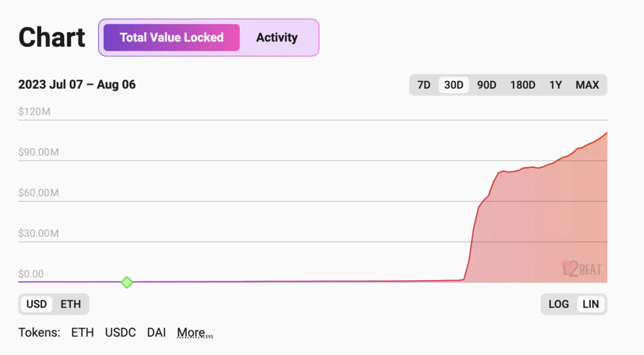This screenshot has width=644, height=355.
Task: Show the MAX time range
Action: click(587, 85)
